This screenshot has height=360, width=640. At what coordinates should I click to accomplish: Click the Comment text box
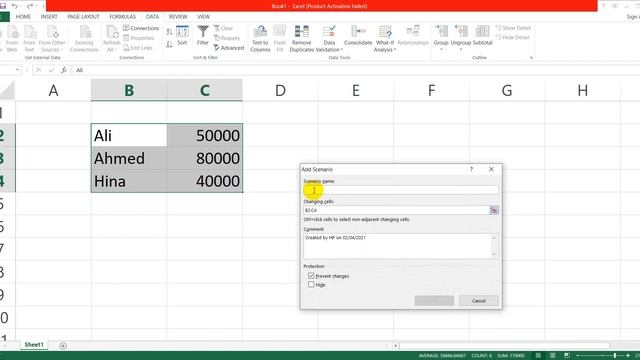pos(401,246)
